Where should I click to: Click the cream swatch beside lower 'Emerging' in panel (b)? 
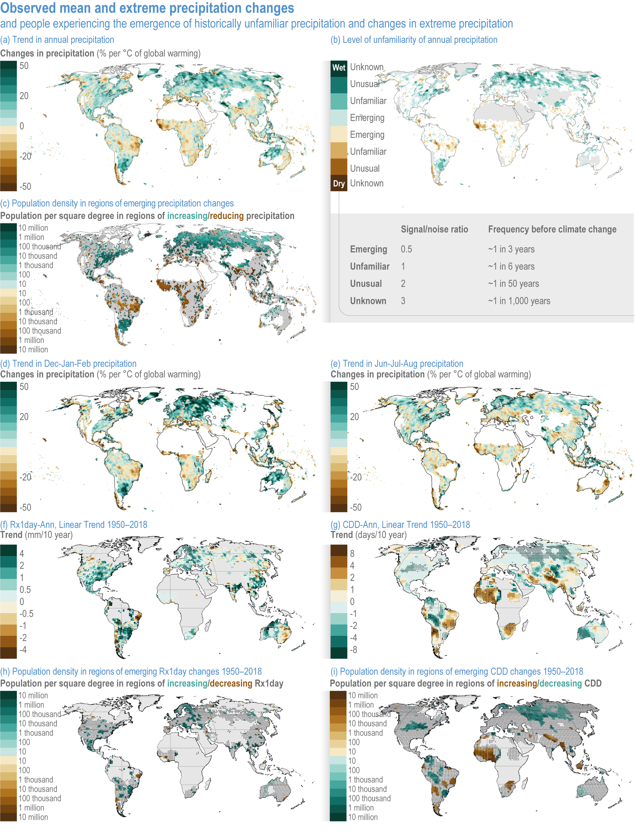(339, 134)
